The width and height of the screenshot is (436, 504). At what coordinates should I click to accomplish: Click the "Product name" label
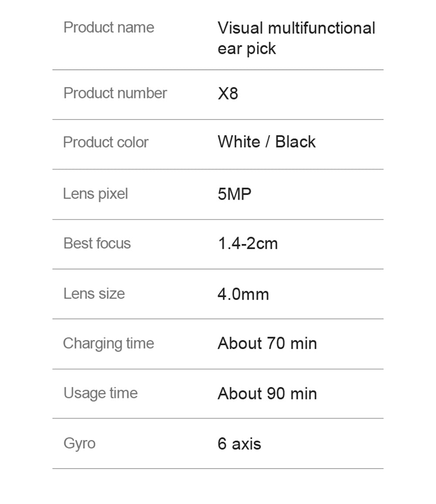point(109,27)
